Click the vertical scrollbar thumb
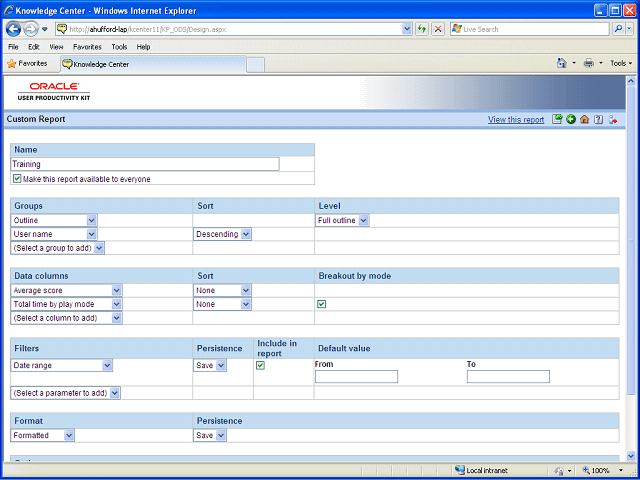Viewport: 640px width, 480px height. [630, 239]
